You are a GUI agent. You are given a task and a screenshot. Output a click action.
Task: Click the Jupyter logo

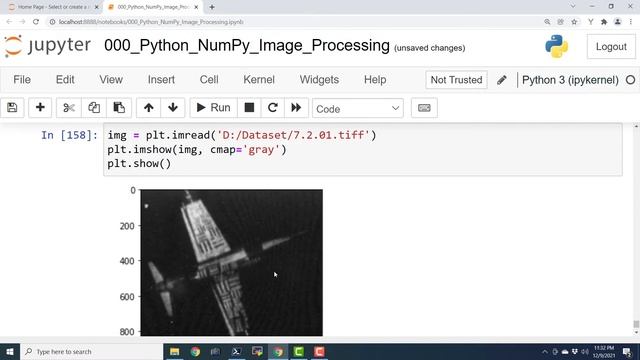click(48, 46)
